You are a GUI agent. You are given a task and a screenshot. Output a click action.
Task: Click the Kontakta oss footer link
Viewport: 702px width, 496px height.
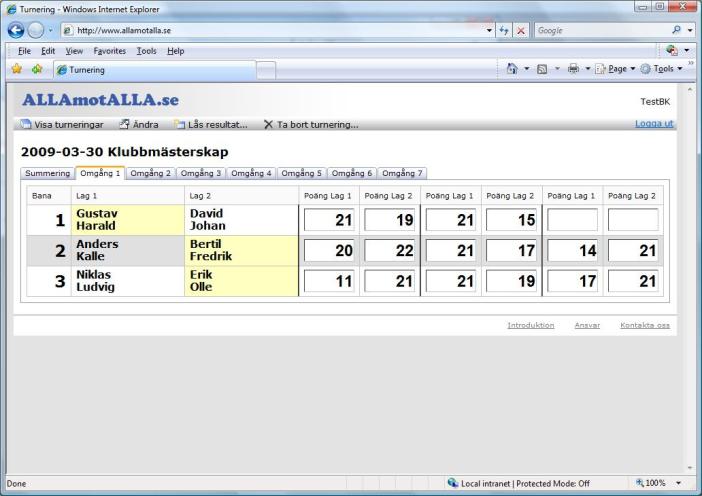644,325
